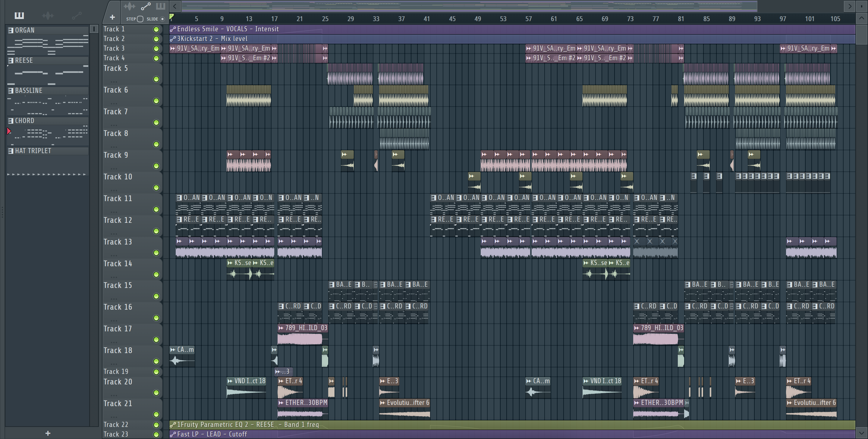Viewport: 868px width, 439px height.
Task: Click red arrow beside CHORD pattern
Action: [9, 131]
